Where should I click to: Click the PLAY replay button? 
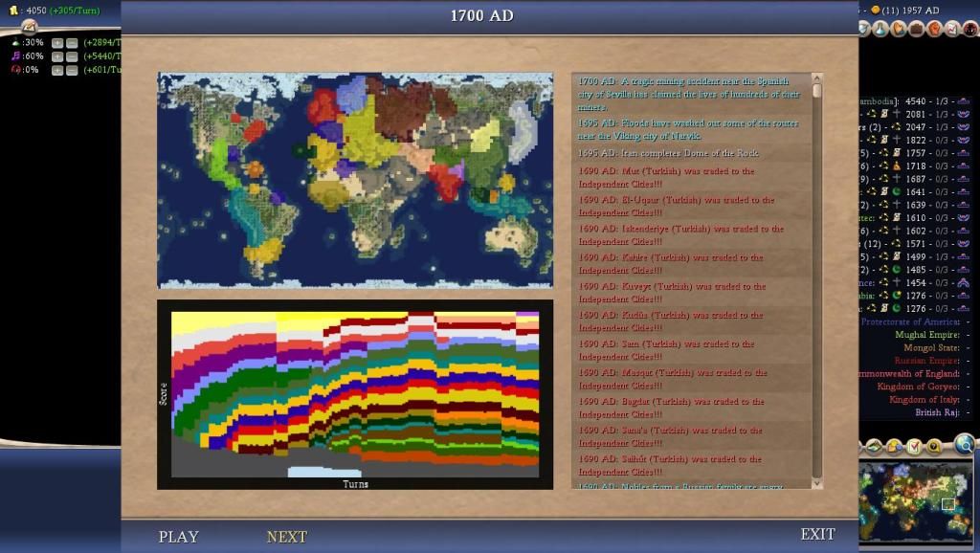(178, 537)
